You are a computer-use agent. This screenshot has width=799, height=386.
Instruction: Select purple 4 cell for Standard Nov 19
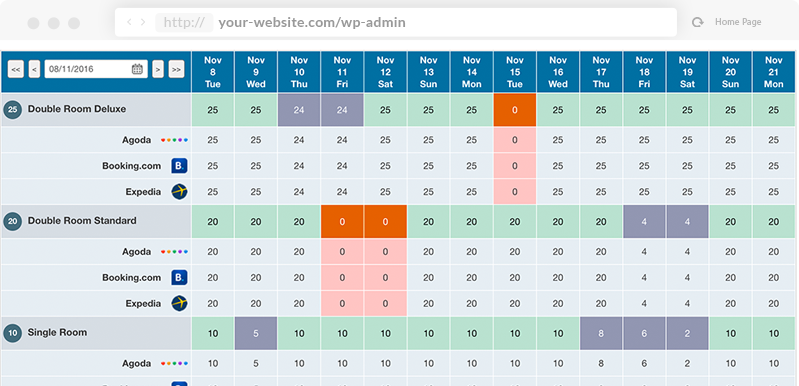tap(687, 222)
